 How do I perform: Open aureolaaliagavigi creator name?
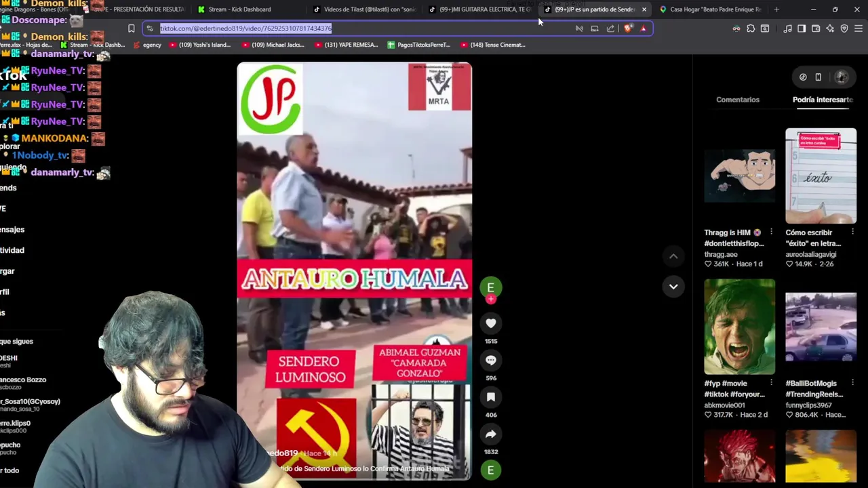[x=811, y=254]
